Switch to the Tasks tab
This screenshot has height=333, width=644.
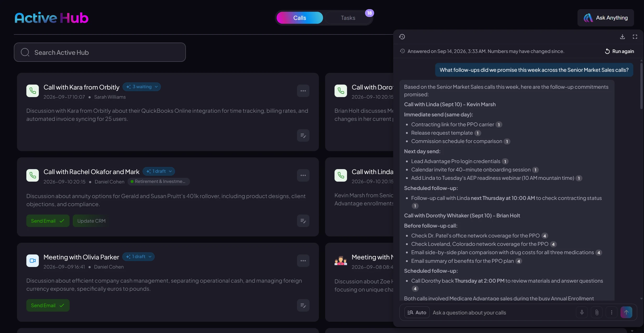[x=348, y=18]
